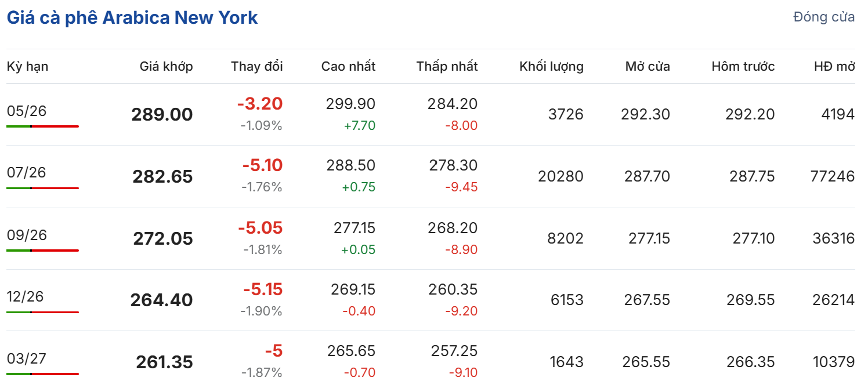This screenshot has width=868, height=392.
Task: Click the Đóng cửa market status label
Action: coord(823,17)
